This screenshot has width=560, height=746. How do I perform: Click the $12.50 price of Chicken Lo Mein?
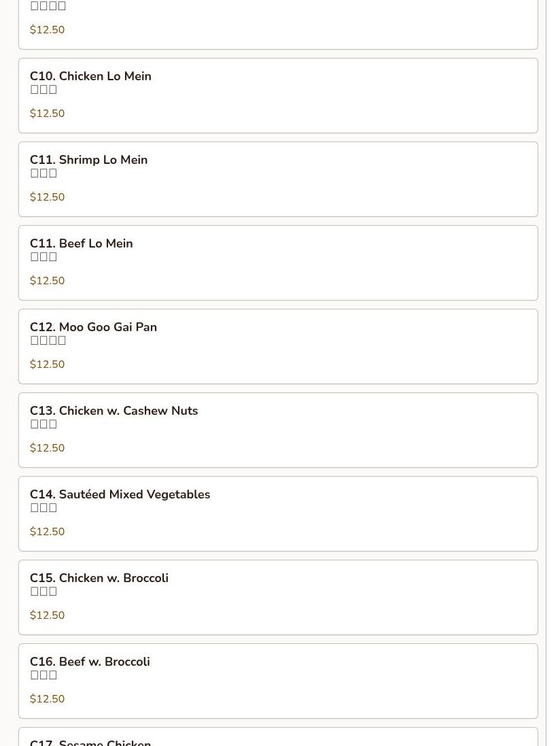pyautogui.click(x=47, y=114)
